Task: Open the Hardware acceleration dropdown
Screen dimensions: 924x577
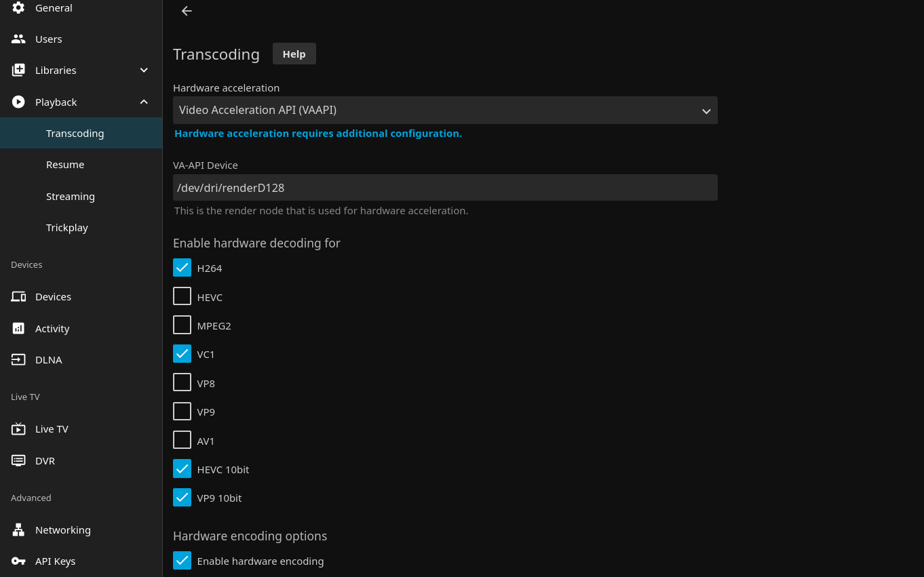Action: click(445, 111)
